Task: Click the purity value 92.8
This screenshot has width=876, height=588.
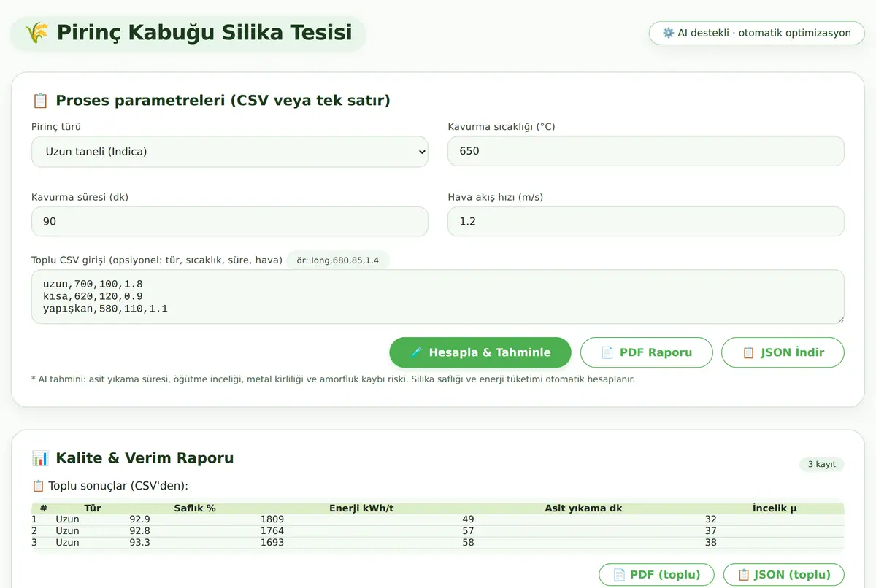Action: (139, 531)
